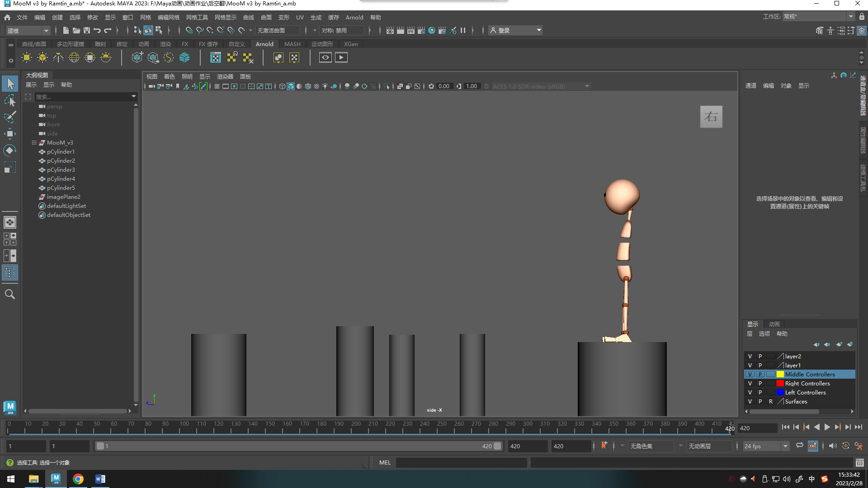The image size is (868, 488).
Task: Click the outliner toggle icon in sidebar
Action: (10, 272)
